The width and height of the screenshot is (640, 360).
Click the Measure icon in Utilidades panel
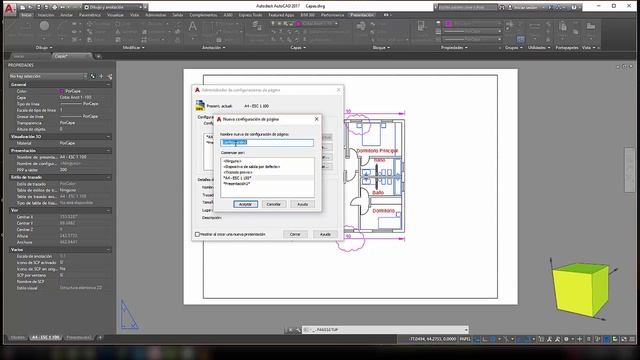534,26
